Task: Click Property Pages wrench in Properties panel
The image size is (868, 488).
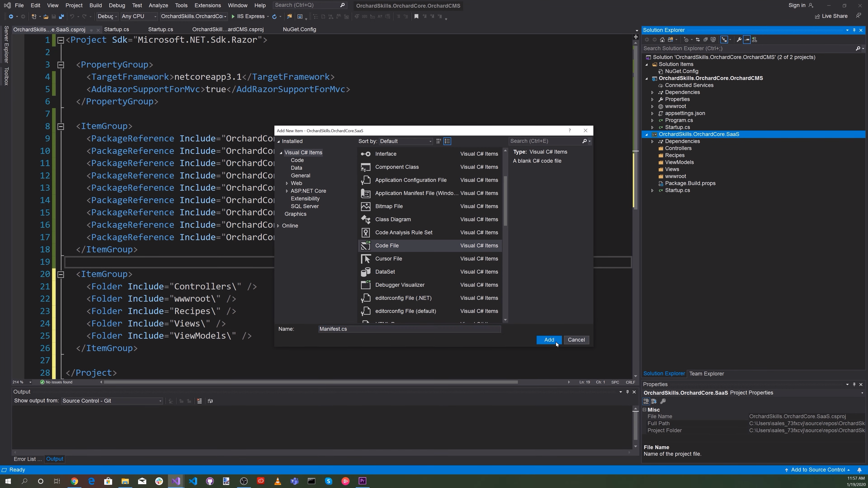Action: tap(663, 401)
